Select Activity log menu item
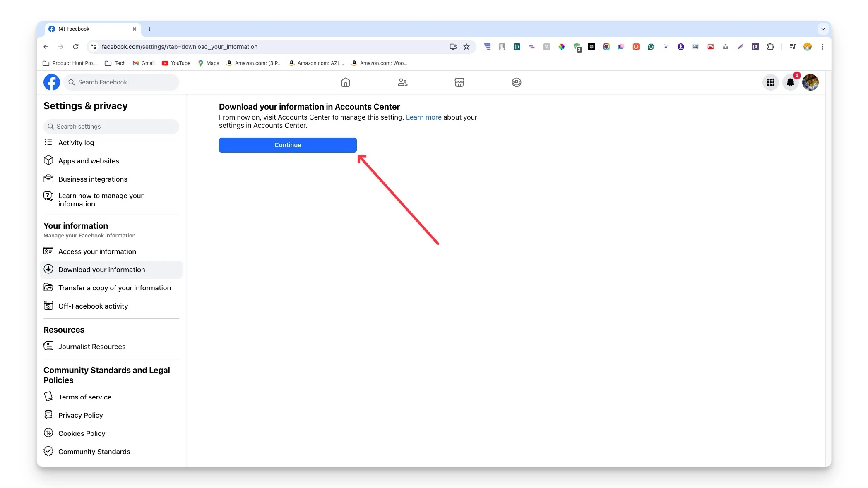Image resolution: width=868 pixels, height=488 pixels. pyautogui.click(x=76, y=142)
